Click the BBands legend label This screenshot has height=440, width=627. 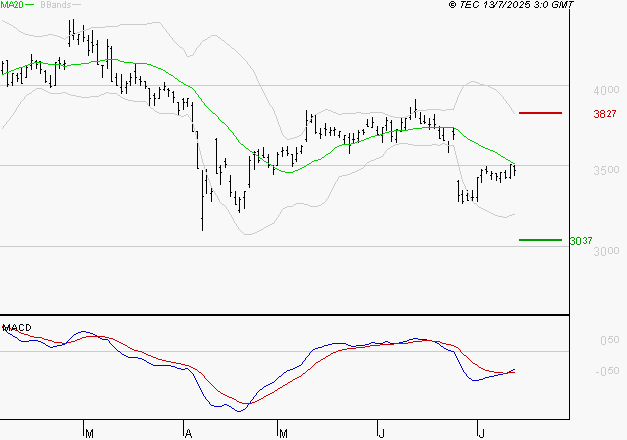(55, 6)
